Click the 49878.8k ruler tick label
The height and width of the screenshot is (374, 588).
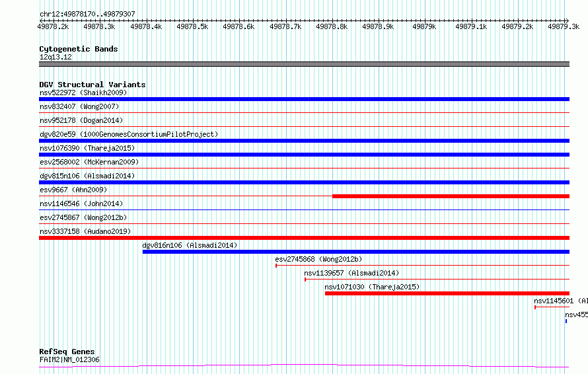point(332,26)
